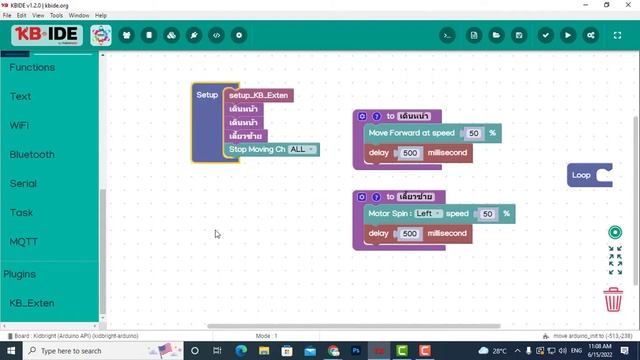Image resolution: width=640 pixels, height=360 pixels.
Task: Open the serial terminal icon
Action: (x=447, y=36)
